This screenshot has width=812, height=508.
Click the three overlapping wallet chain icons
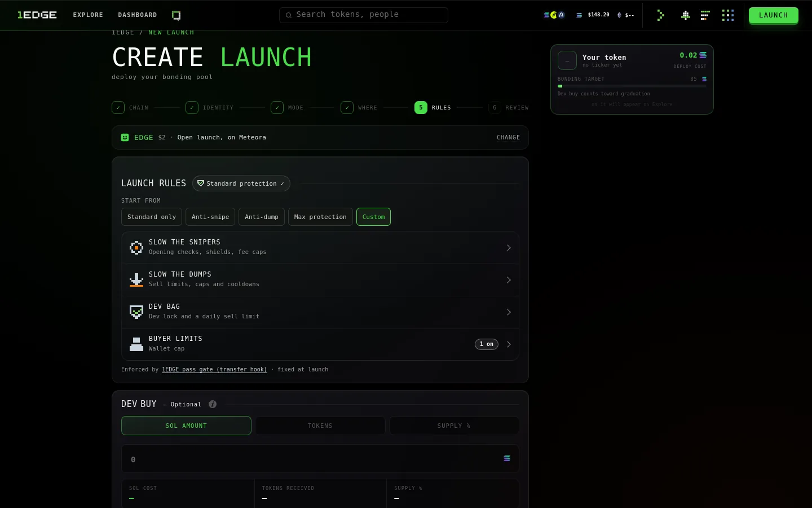point(554,15)
